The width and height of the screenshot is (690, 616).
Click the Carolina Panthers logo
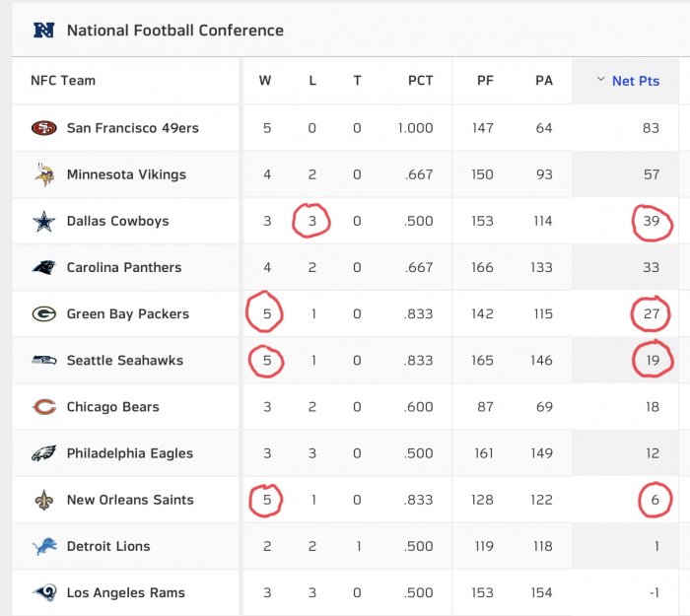pyautogui.click(x=44, y=267)
